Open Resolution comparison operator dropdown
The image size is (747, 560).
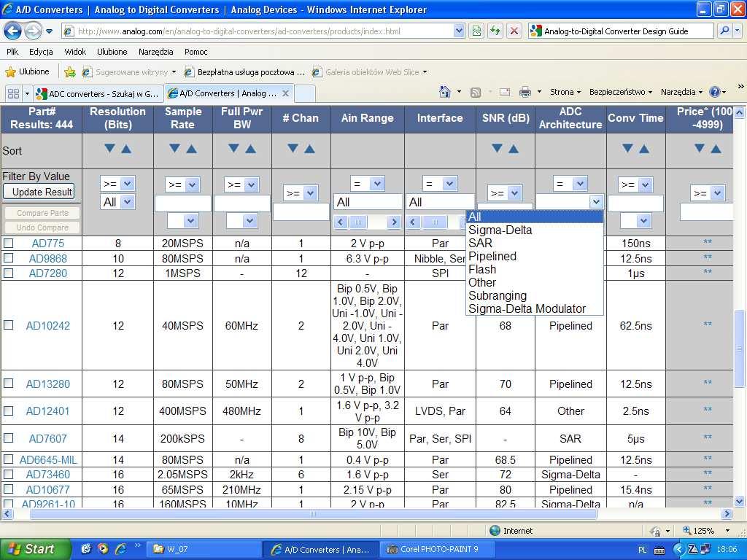tap(117, 183)
